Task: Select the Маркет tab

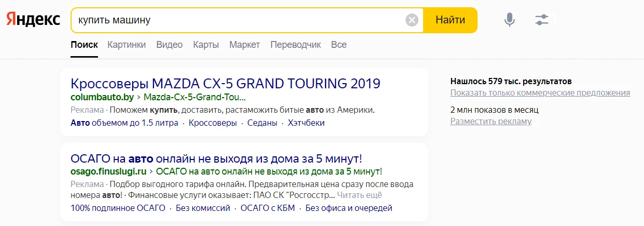Action: [245, 45]
